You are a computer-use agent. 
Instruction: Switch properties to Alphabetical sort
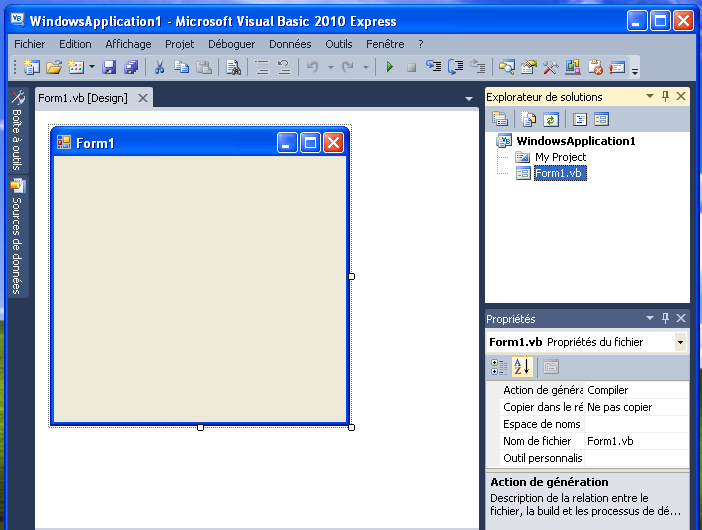(522, 367)
